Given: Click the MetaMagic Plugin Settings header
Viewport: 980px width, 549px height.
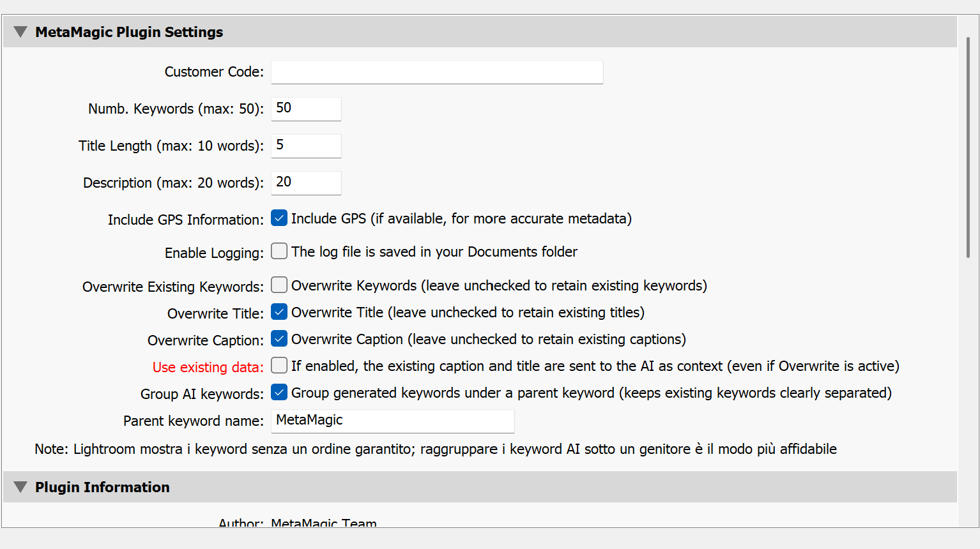Looking at the screenshot, I should pos(130,31).
